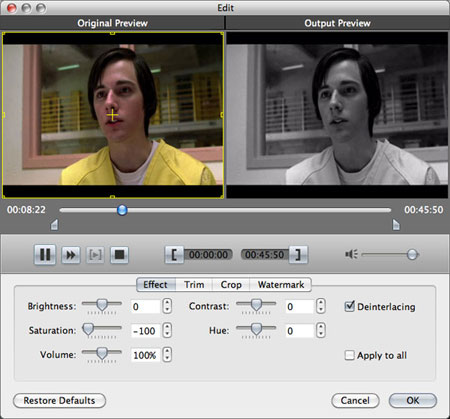Open the Watermark tab
This screenshot has width=450, height=419.
281,285
